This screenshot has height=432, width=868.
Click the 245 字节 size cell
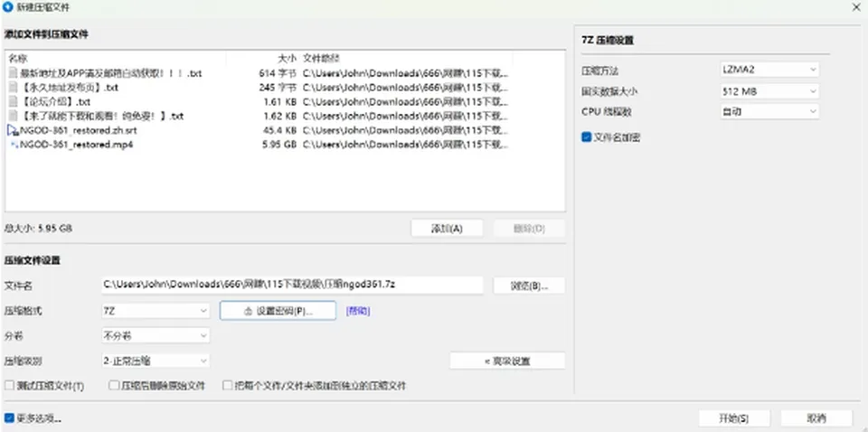click(x=278, y=88)
